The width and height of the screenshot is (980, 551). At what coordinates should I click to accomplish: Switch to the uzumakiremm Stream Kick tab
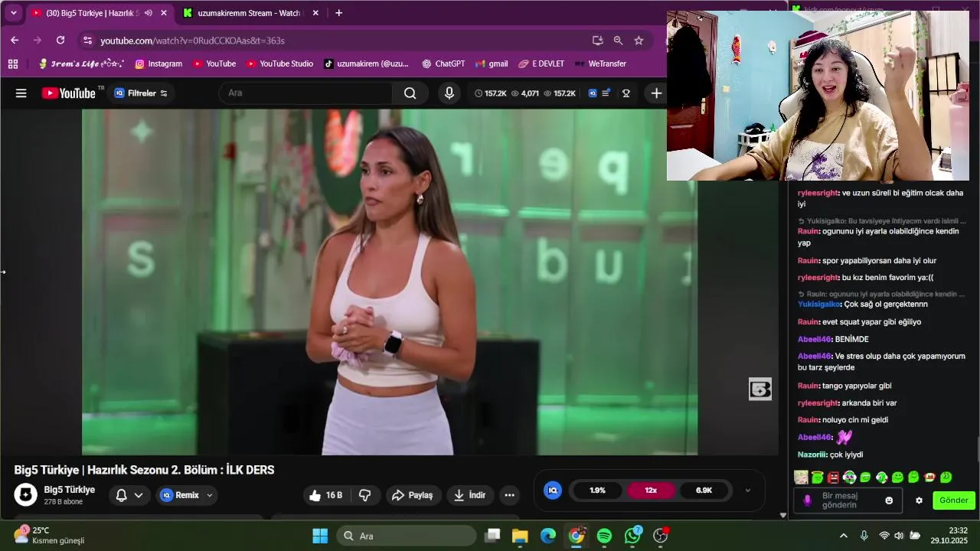[x=248, y=13]
